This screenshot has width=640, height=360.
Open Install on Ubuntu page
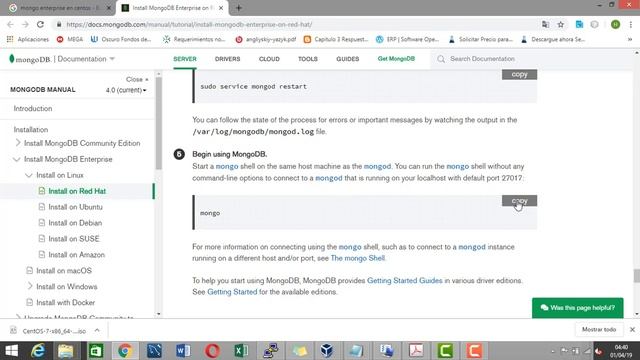76,207
